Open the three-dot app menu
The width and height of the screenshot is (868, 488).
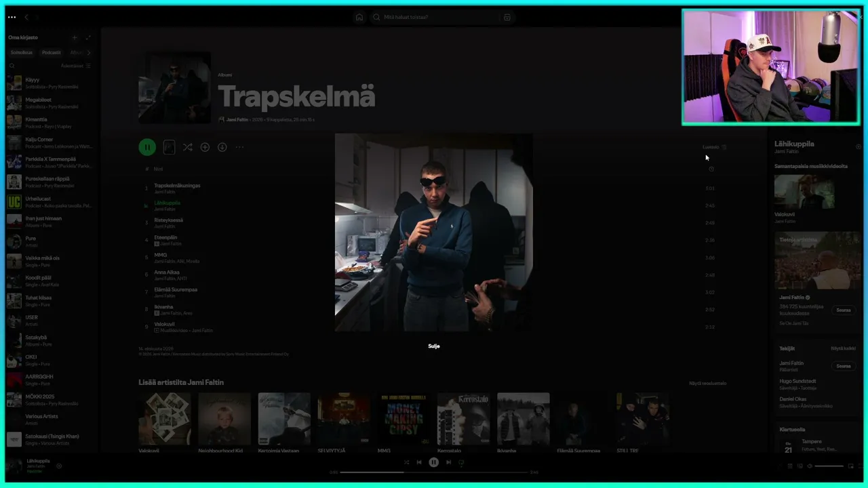coord(12,17)
